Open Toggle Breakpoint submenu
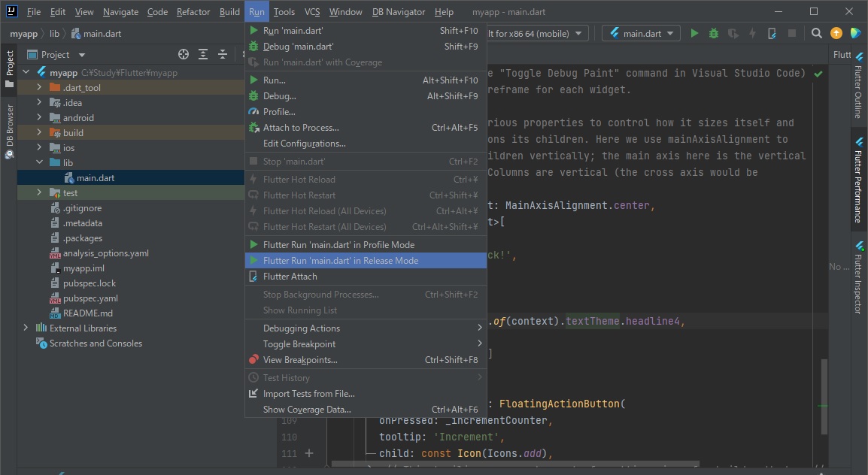Viewport: 868px width, 475px height. pyautogui.click(x=366, y=344)
